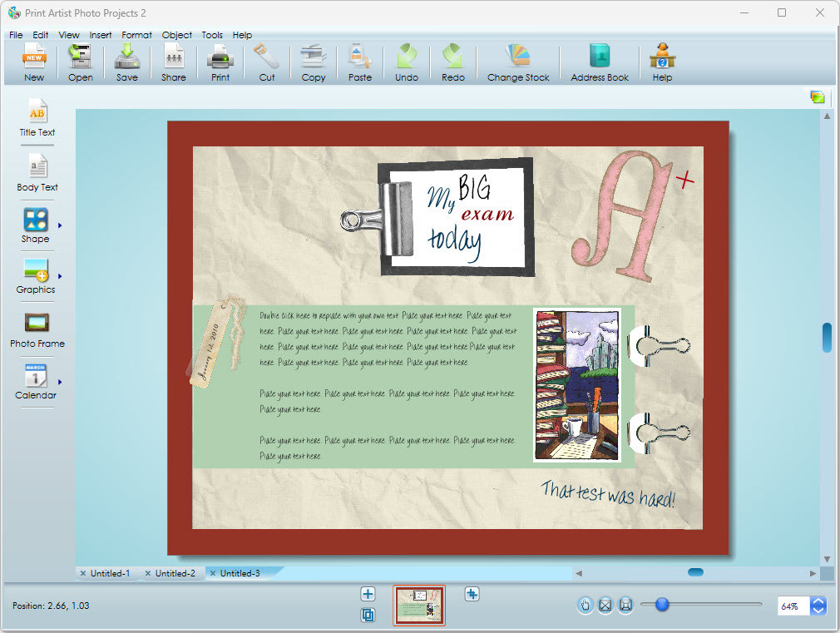
Task: Click the Share toolbar icon
Action: [x=173, y=62]
